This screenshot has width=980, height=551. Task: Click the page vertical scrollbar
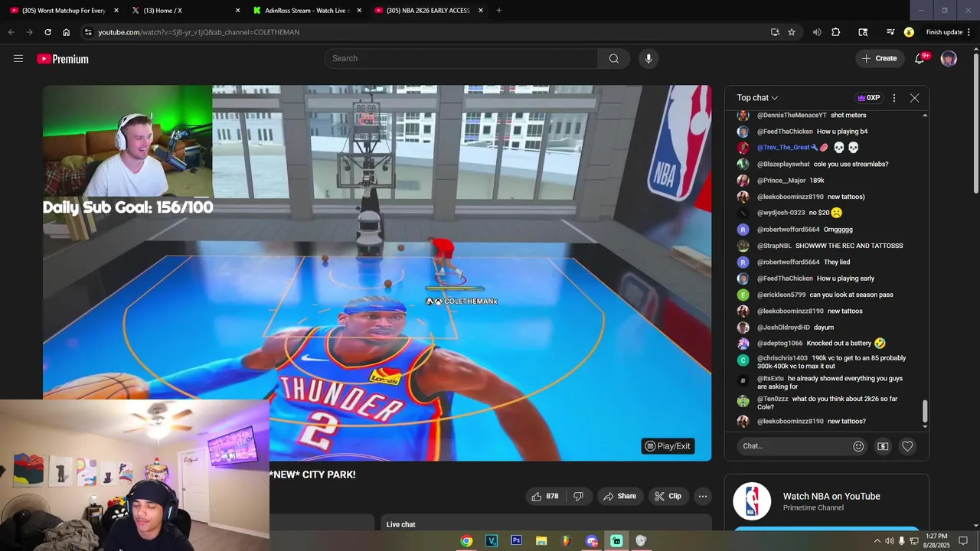tap(975, 122)
